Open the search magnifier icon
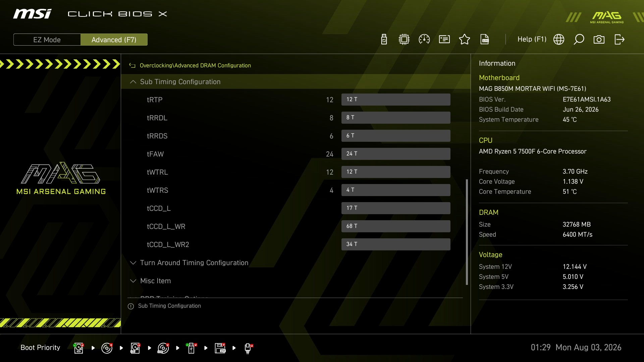The height and width of the screenshot is (362, 644). pos(579,40)
